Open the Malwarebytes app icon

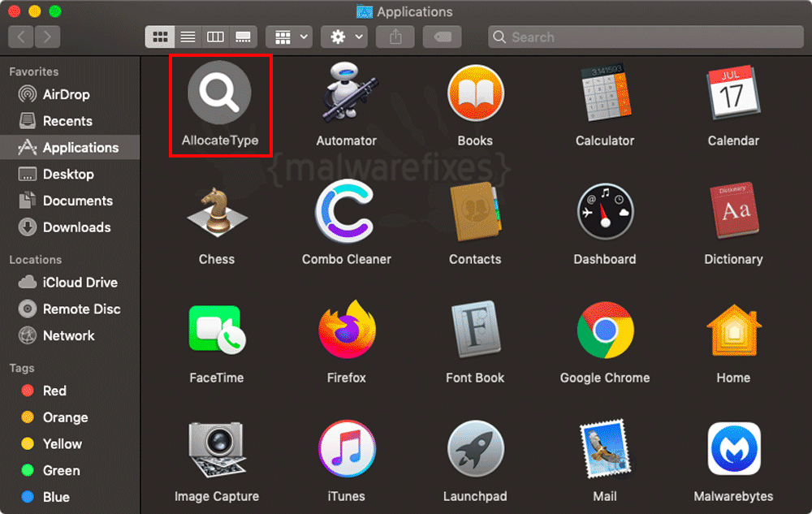tap(734, 449)
